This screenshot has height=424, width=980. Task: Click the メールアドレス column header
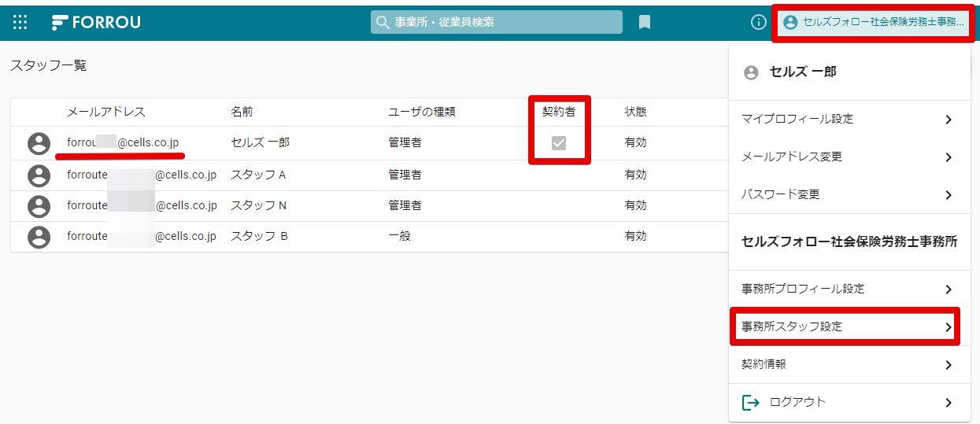106,112
